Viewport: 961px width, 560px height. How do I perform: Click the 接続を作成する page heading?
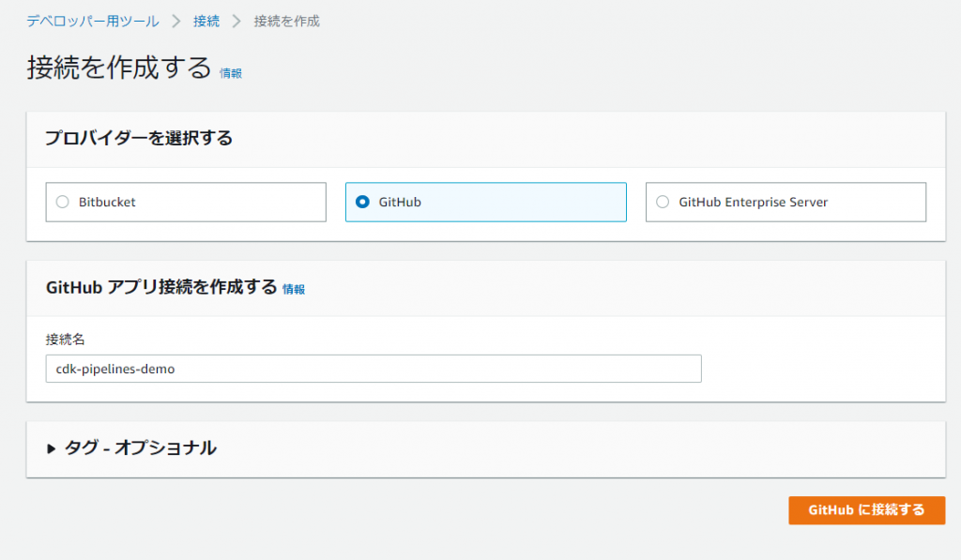[x=119, y=68]
